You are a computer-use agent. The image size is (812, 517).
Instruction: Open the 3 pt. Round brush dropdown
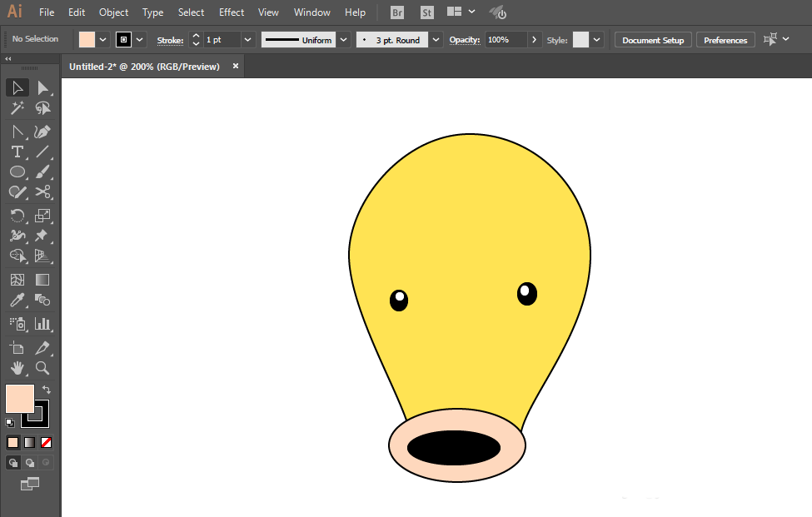click(436, 40)
